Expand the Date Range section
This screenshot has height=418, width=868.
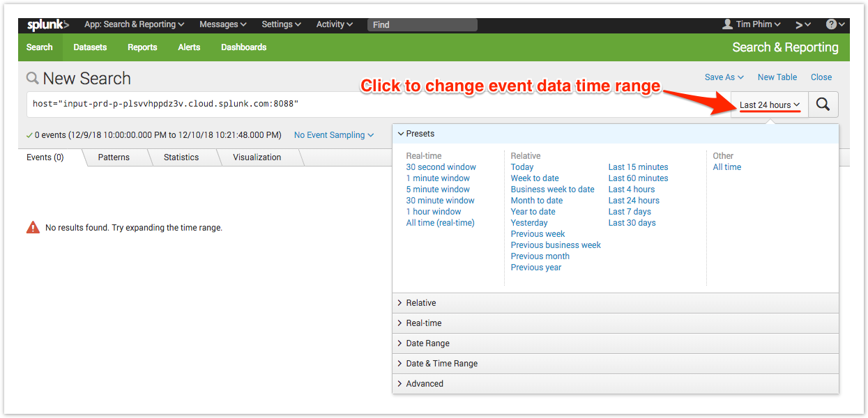(616, 343)
